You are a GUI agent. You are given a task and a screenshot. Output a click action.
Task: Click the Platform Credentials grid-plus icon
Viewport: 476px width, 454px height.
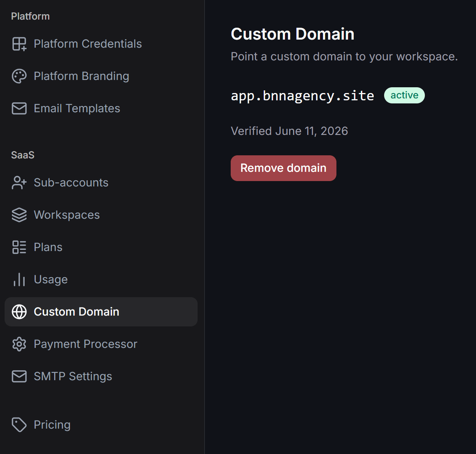(x=19, y=44)
